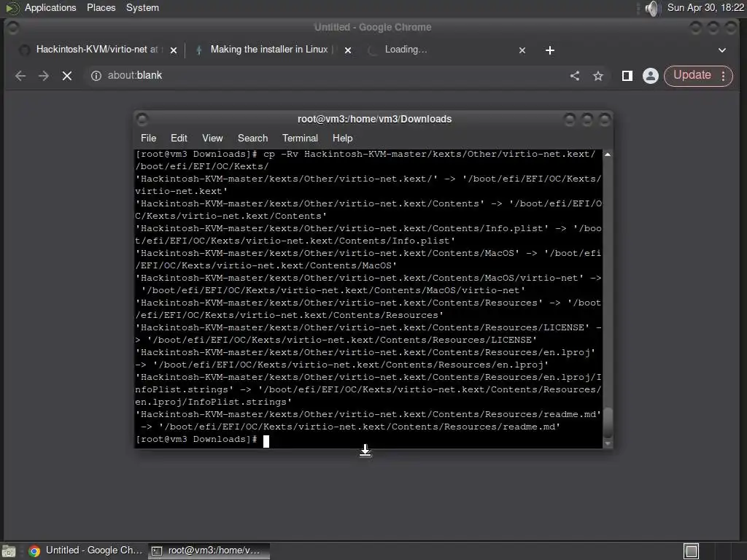Close the Making the installer in Linux tab

pos(348,50)
